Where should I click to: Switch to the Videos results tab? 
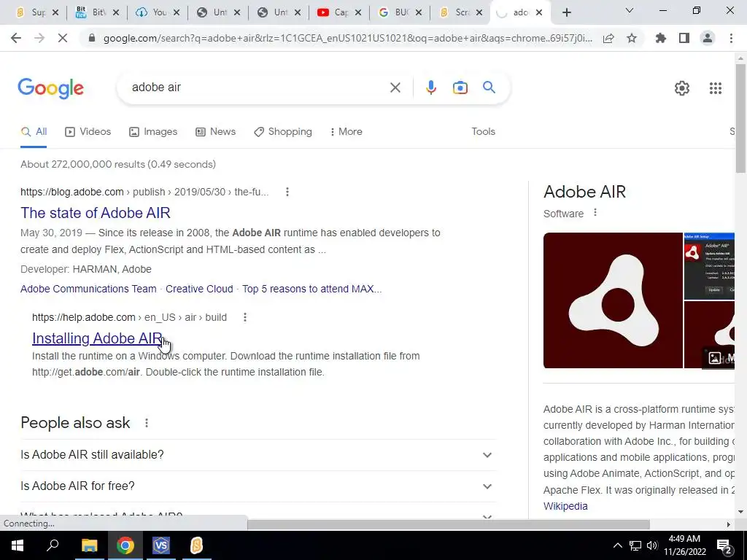88,132
